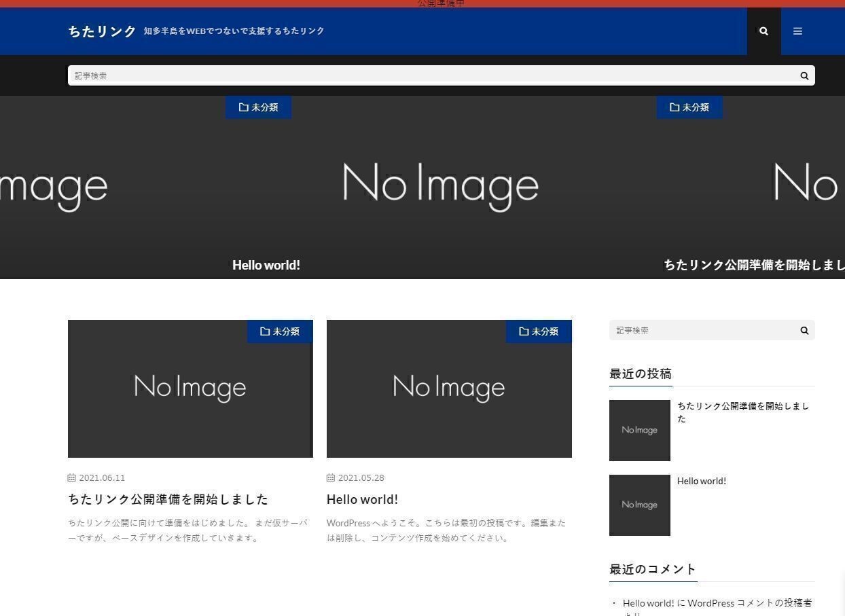845x616 pixels.
Task: Click 未分類 folder tag on Hello world card
Action: click(539, 331)
